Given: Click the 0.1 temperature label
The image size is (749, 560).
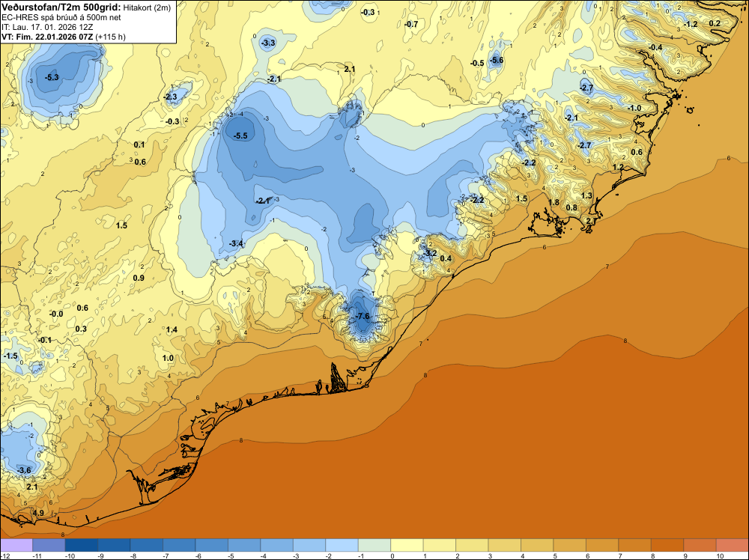Looking at the screenshot, I should (139, 144).
